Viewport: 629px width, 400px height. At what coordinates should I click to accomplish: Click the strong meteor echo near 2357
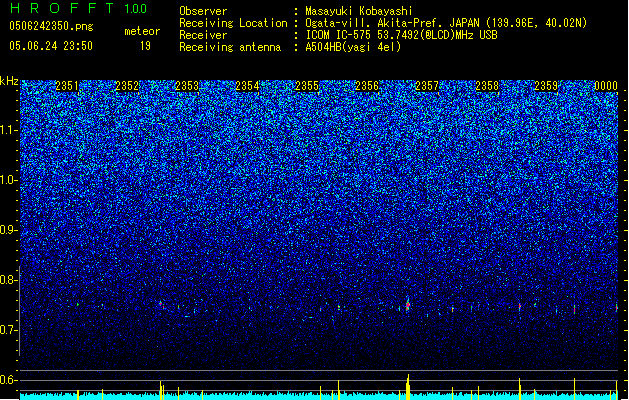click(408, 306)
